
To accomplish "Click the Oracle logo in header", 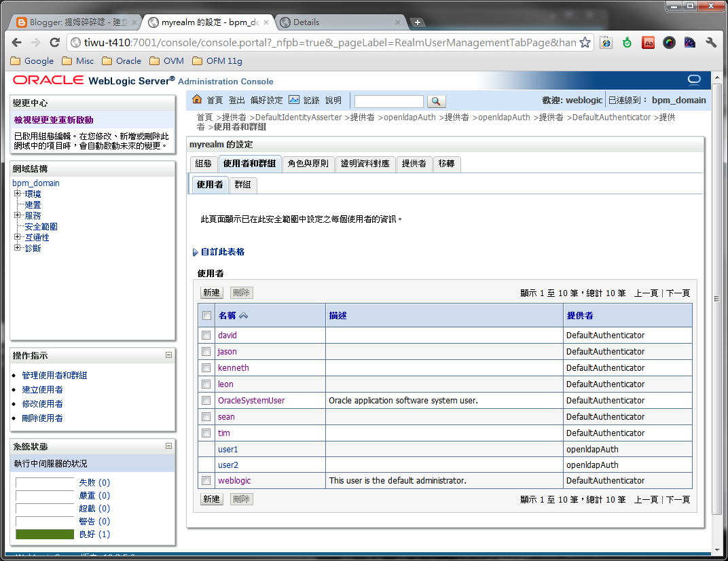I will click(x=48, y=80).
